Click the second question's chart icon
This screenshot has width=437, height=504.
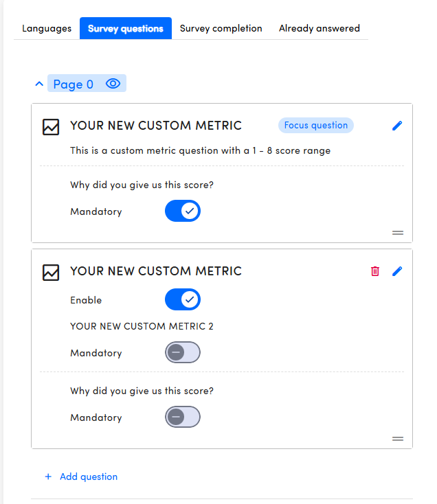click(51, 272)
